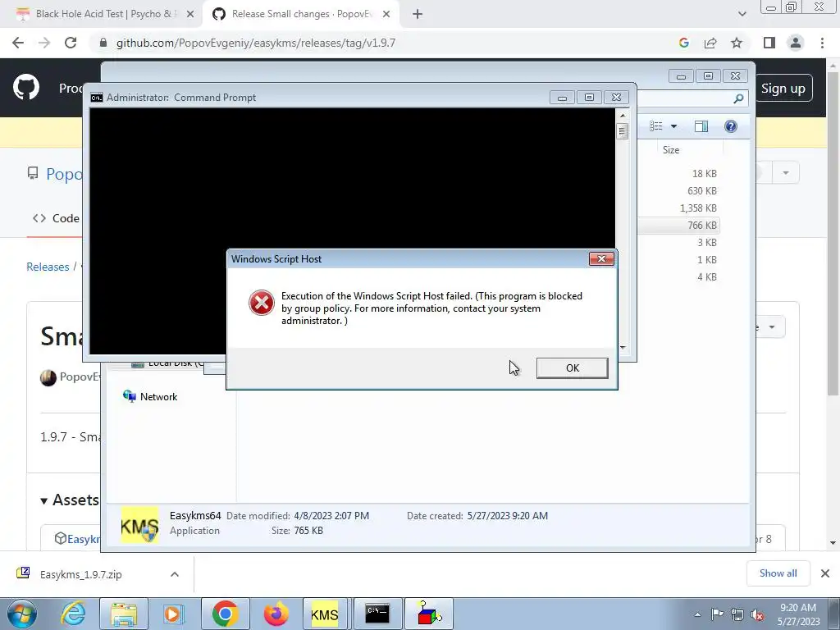
Task: Click the share page icon in address bar
Action: coord(710,43)
